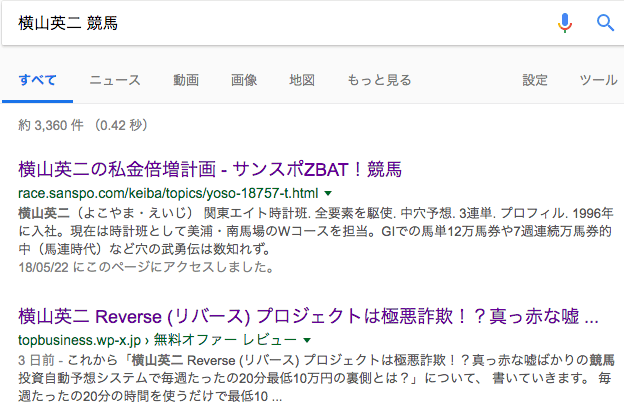
Task: Expand the dropdown arrow next to the race.sanspo.com URL
Action: click(x=328, y=194)
